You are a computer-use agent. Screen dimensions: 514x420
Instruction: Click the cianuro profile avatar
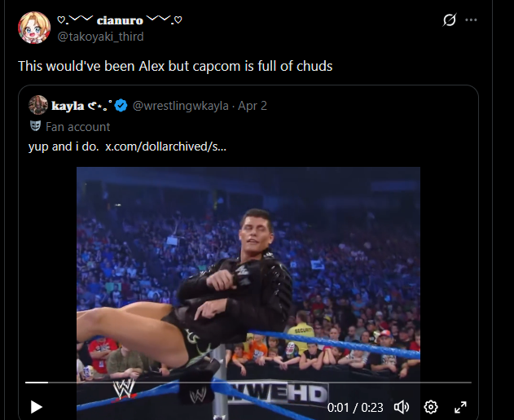34,28
